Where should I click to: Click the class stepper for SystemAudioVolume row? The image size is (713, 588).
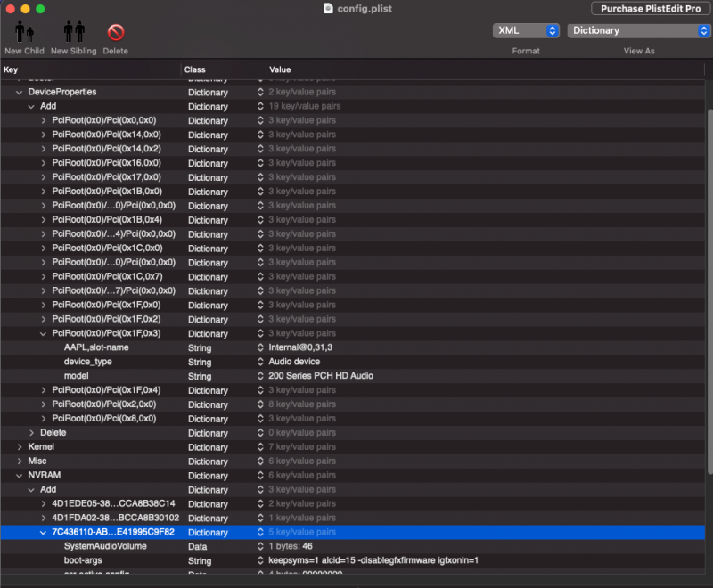(x=260, y=546)
